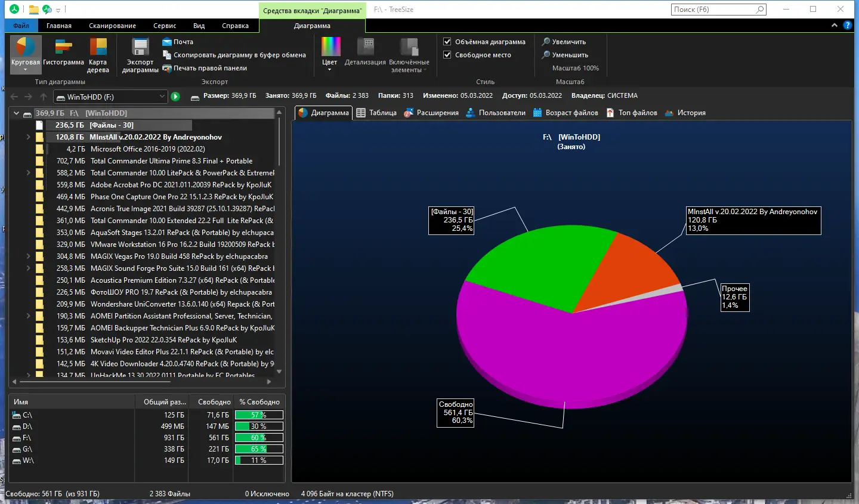Screen dimensions: 859x504
Task: Uncheck the Объёмная диаграмма checkbox
Action: (447, 42)
